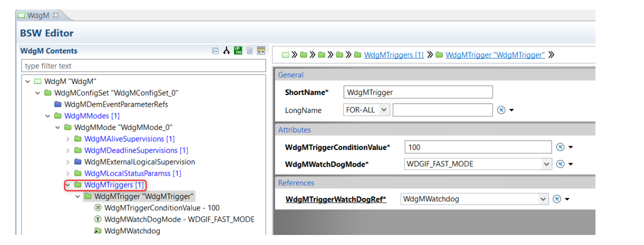The image size is (644, 245).
Task: Click the WdgMTriggerConditionValue field showing 100
Action: (x=479, y=147)
